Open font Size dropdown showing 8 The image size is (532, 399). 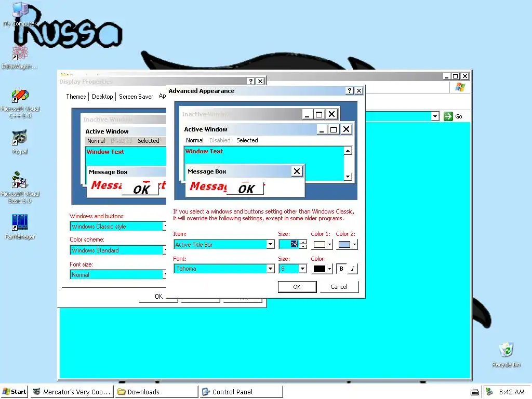(x=302, y=269)
